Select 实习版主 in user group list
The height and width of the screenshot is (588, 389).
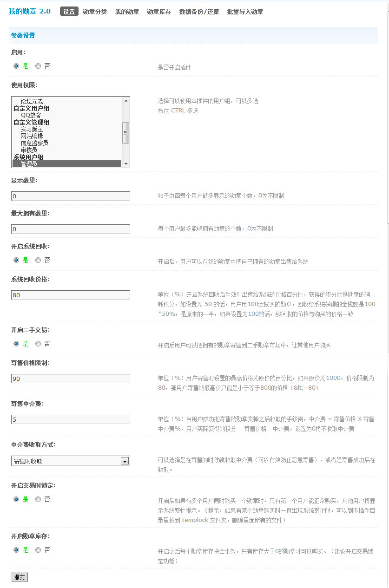tap(32, 129)
